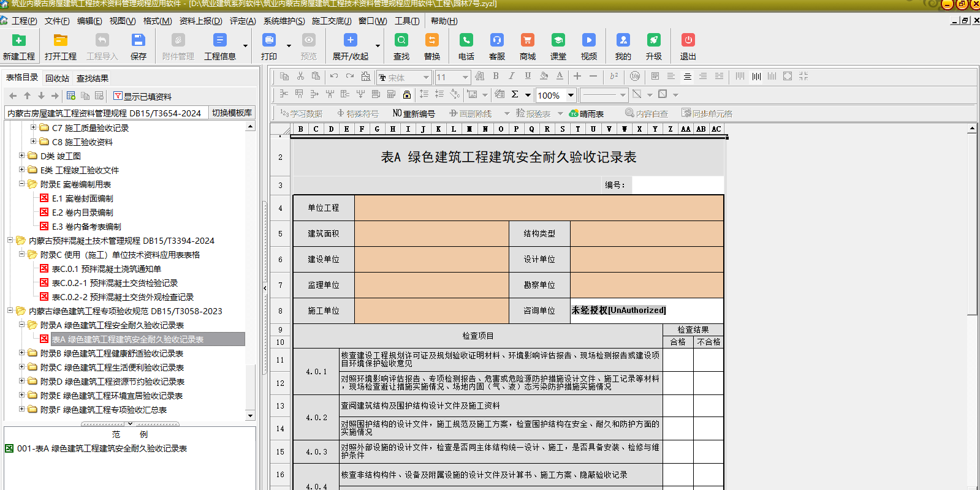Screen dimensions: 980x490
Task: Switch to the 回收站 tab
Action: point(57,78)
